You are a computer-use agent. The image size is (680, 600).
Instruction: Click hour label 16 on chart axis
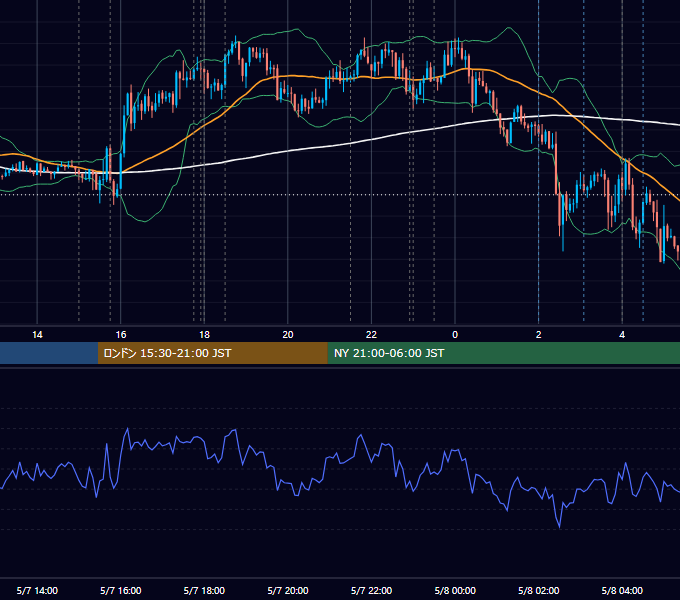coord(121,335)
